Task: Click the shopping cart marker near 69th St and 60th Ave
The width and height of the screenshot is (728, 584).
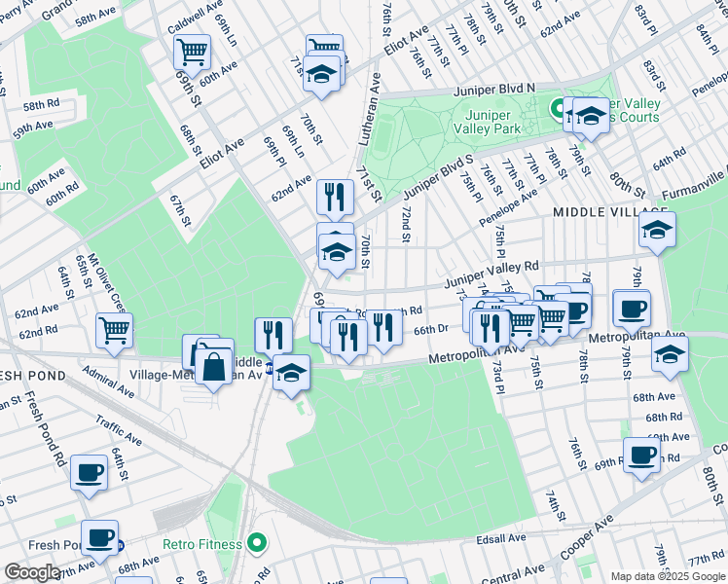Action: 193,50
